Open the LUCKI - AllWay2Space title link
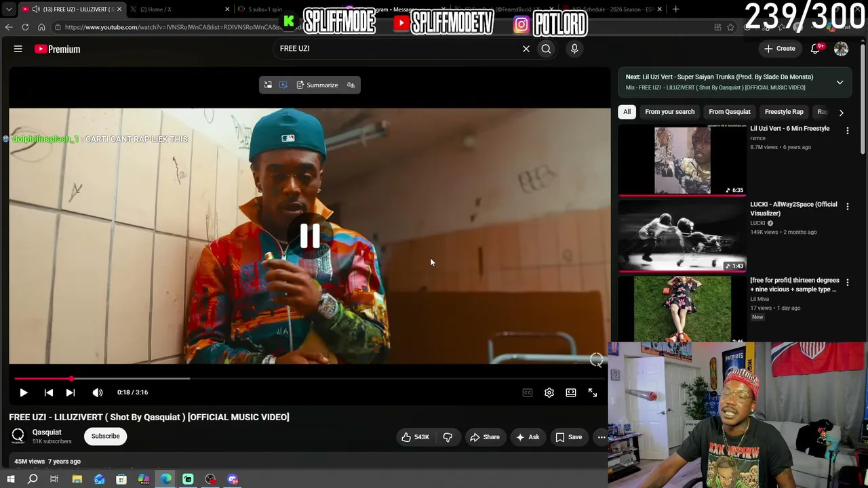Screen dimensions: 868x488 [793, 209]
